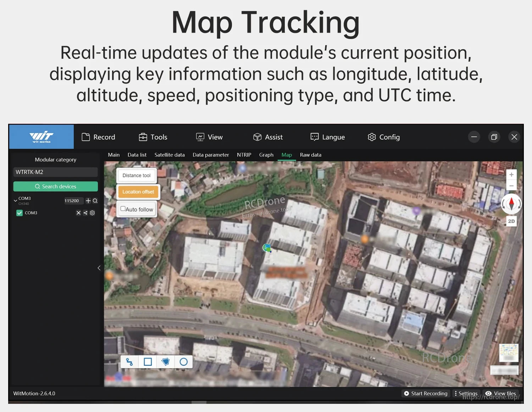Click the View monitor icon
The height and width of the screenshot is (412, 532).
tap(200, 137)
